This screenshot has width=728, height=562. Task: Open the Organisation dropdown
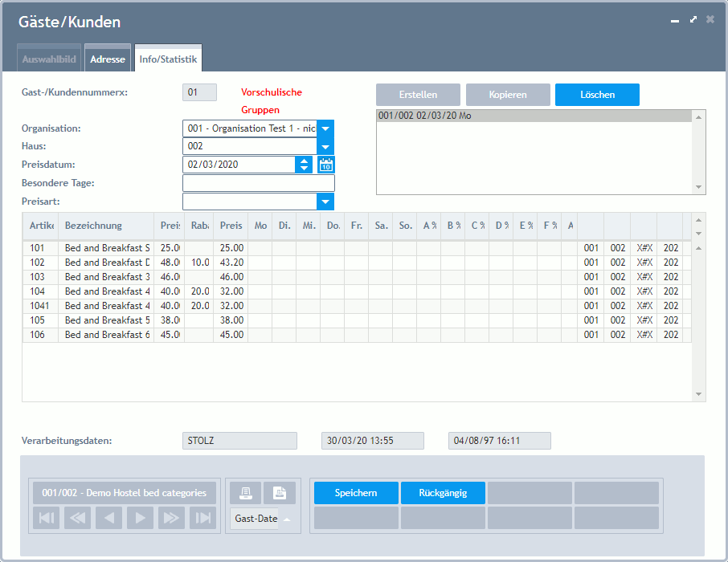pos(325,128)
